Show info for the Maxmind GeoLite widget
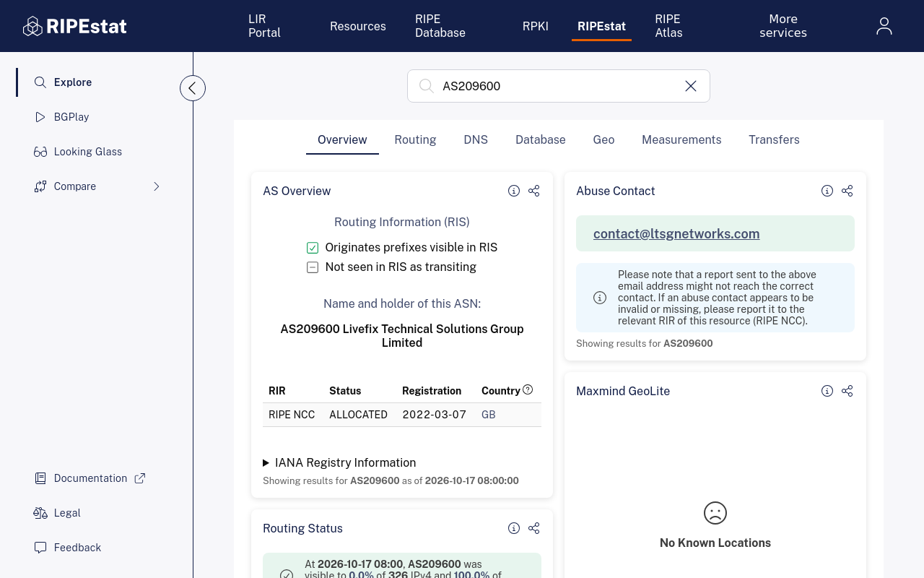This screenshot has width=924, height=578. [827, 391]
